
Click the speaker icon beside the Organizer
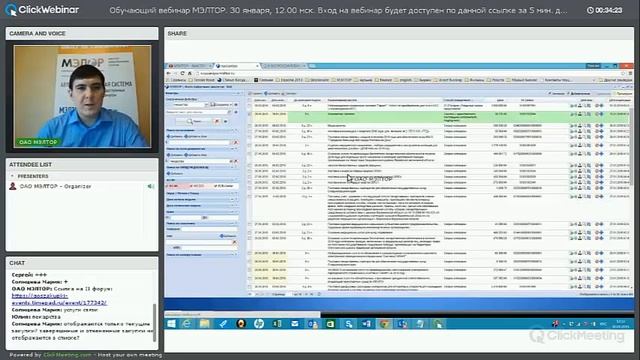pyautogui.click(x=151, y=186)
